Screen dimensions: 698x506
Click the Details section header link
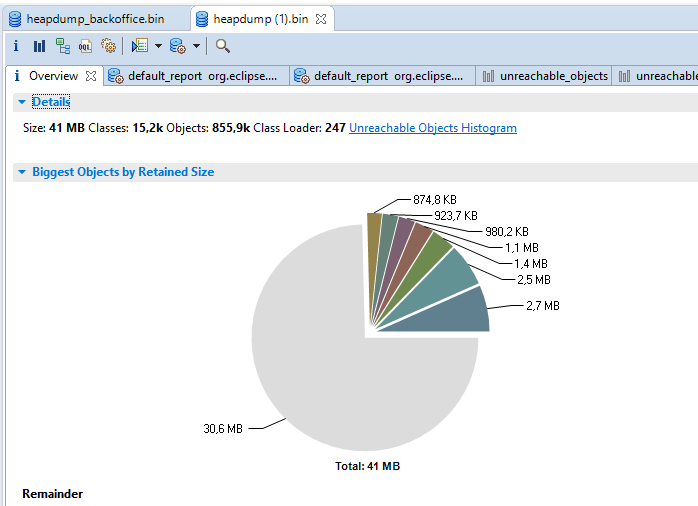tap(51, 102)
